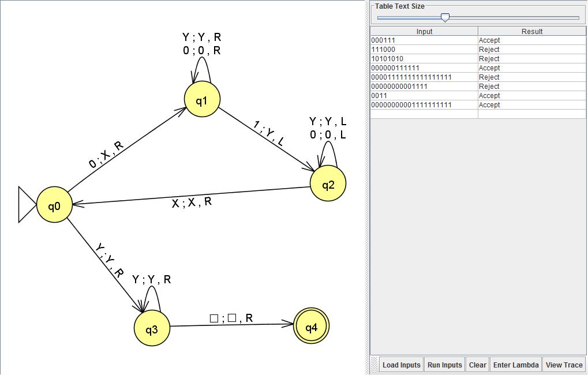This screenshot has width=588, height=375.
Task: Click the q3 state node
Action: 152,329
